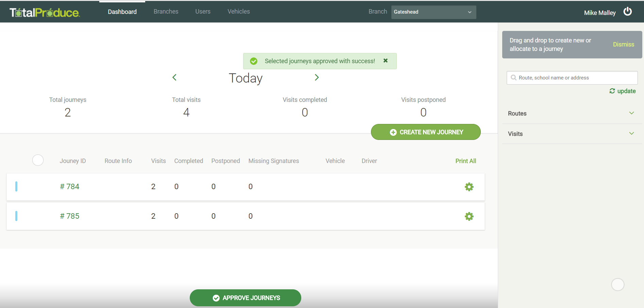Open the Vehicles tab
Viewport: 644px width, 308px height.
coord(238,12)
